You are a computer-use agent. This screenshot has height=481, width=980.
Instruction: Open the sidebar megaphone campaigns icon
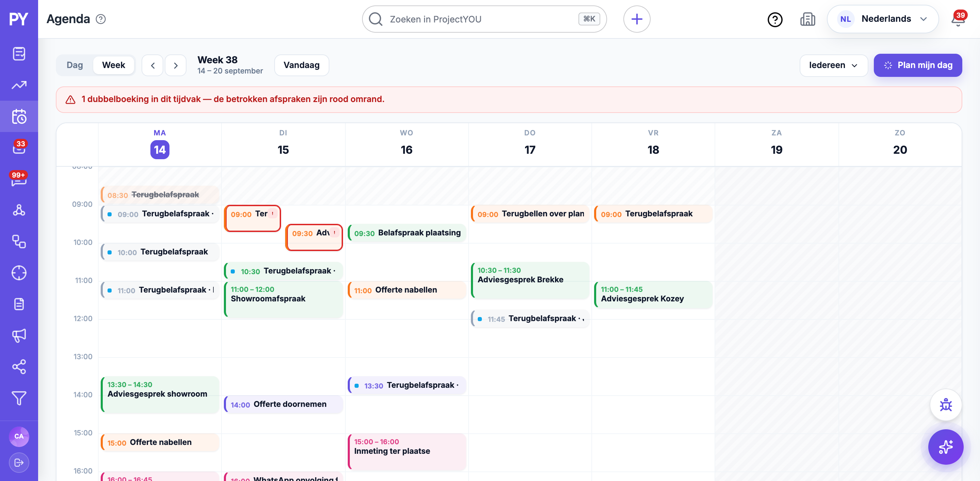pyautogui.click(x=19, y=335)
